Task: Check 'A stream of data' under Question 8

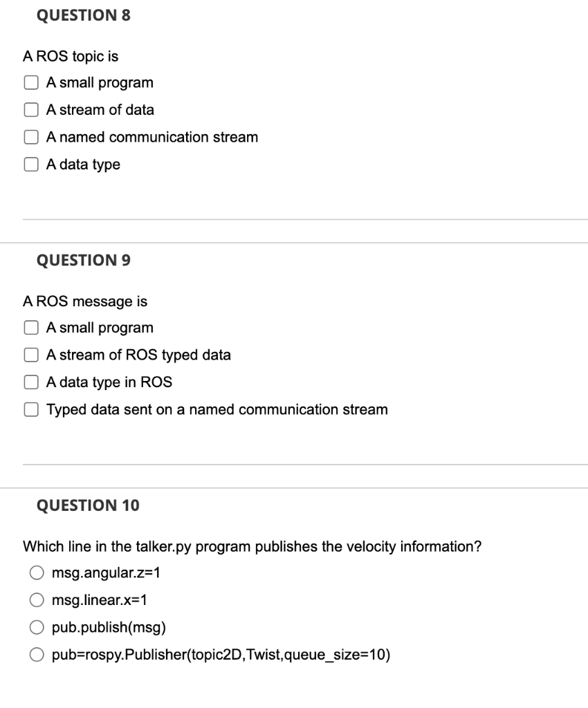Action: tap(30, 109)
